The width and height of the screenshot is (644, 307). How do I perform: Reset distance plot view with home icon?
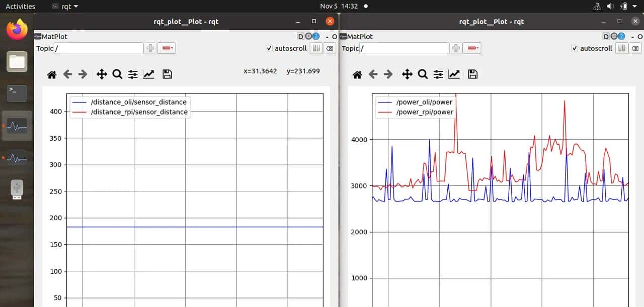[51, 74]
